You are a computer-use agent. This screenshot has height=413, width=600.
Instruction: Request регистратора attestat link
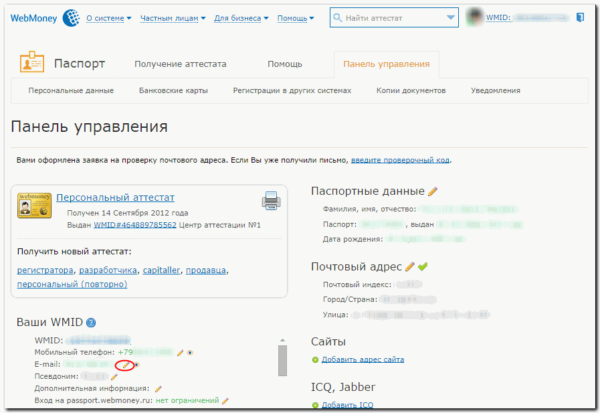45,271
